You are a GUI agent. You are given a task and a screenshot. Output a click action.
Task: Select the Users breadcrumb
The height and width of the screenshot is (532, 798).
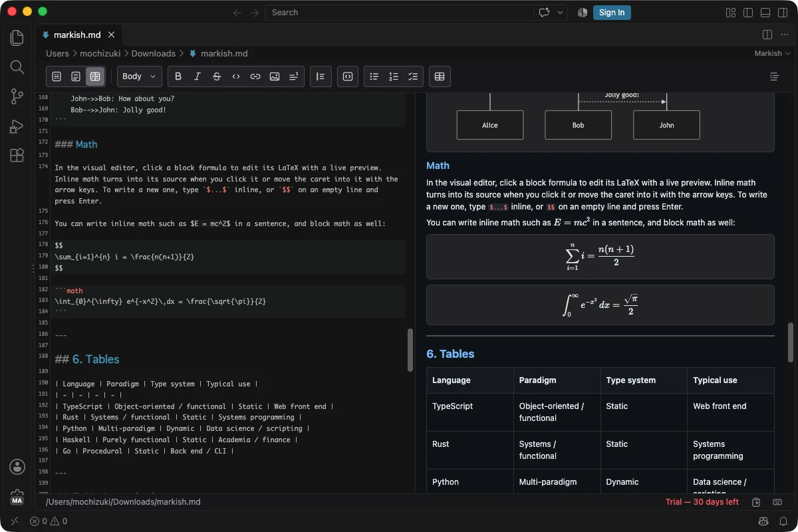point(57,53)
